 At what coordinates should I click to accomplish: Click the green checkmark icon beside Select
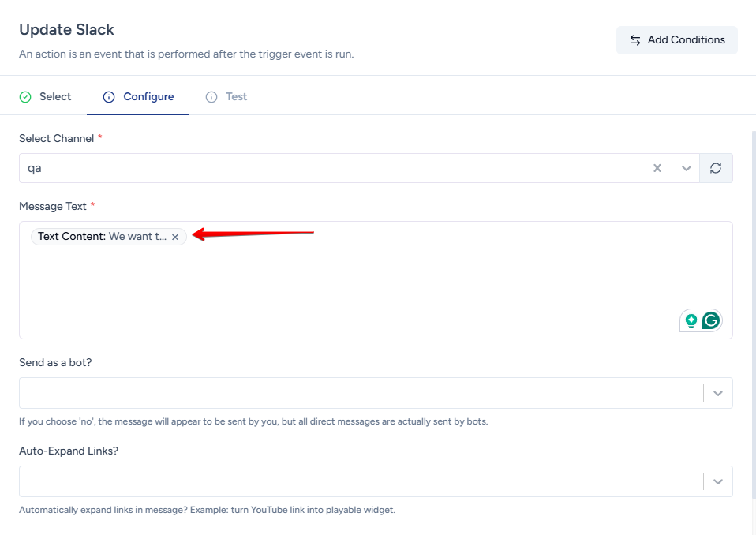point(25,97)
